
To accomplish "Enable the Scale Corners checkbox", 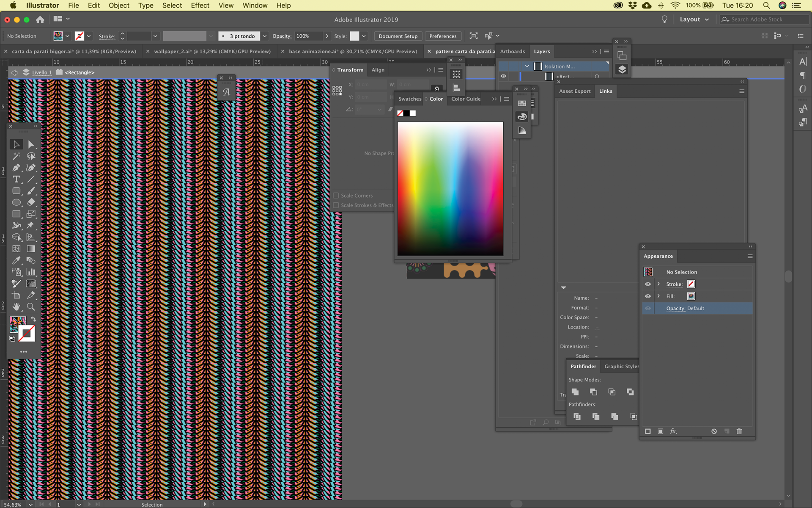I will point(336,196).
